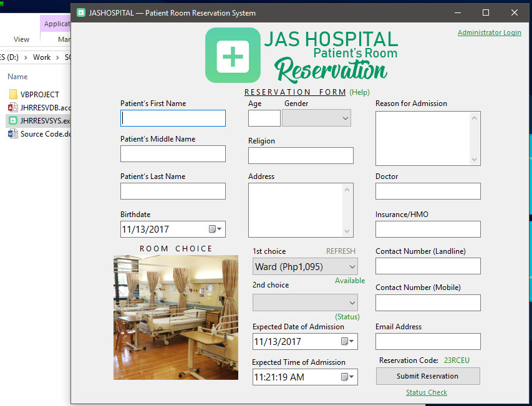The height and width of the screenshot is (406, 532).
Task: Click the Status Check link
Action: tap(426, 392)
